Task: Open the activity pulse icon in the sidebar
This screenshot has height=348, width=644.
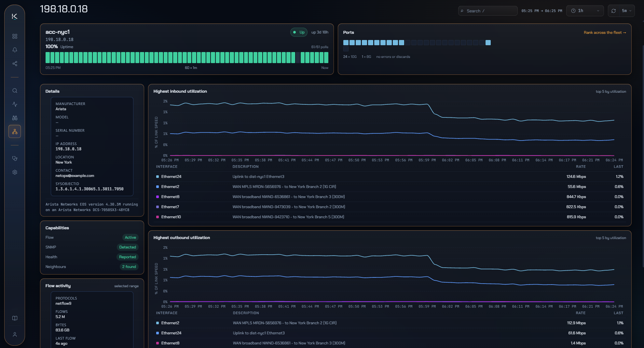Action: tap(15, 104)
